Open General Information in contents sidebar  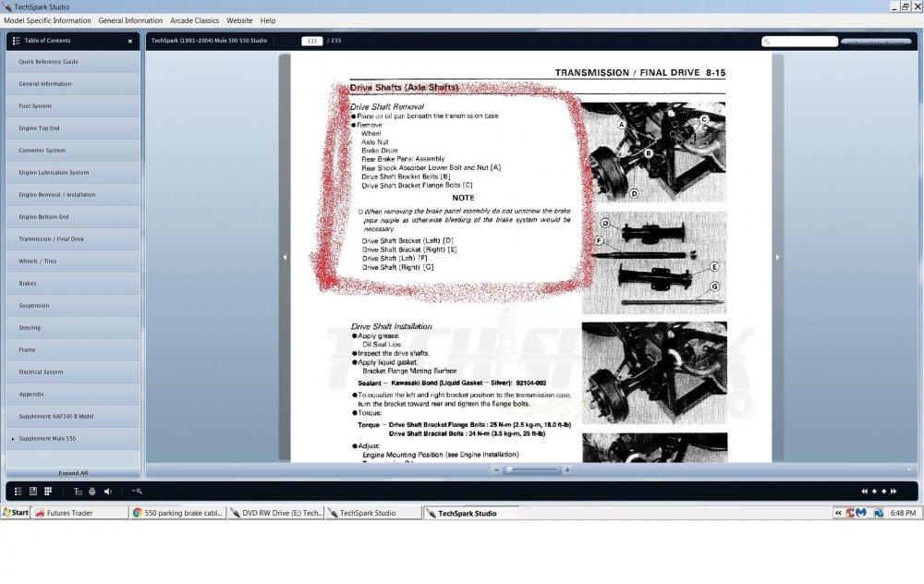(73, 84)
